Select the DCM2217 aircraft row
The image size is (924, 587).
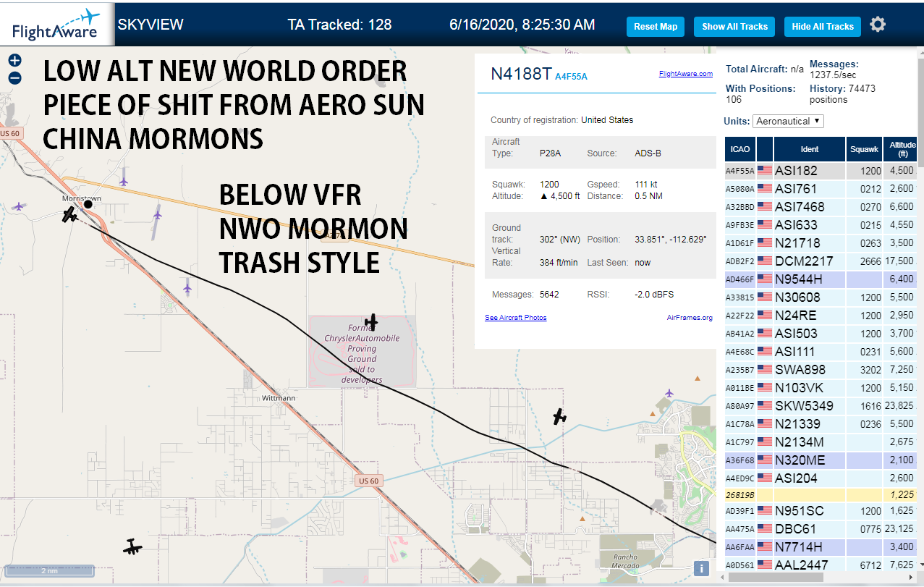(x=821, y=261)
